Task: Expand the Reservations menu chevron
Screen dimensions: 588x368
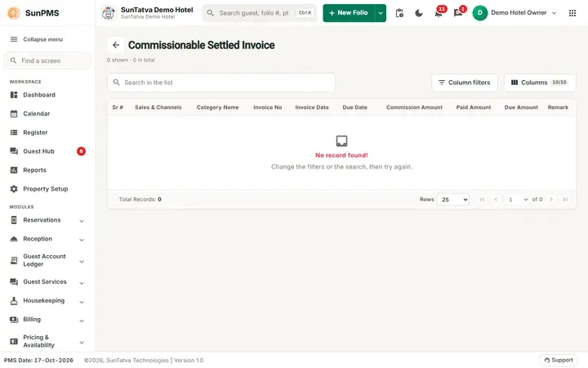Action: 82,221
